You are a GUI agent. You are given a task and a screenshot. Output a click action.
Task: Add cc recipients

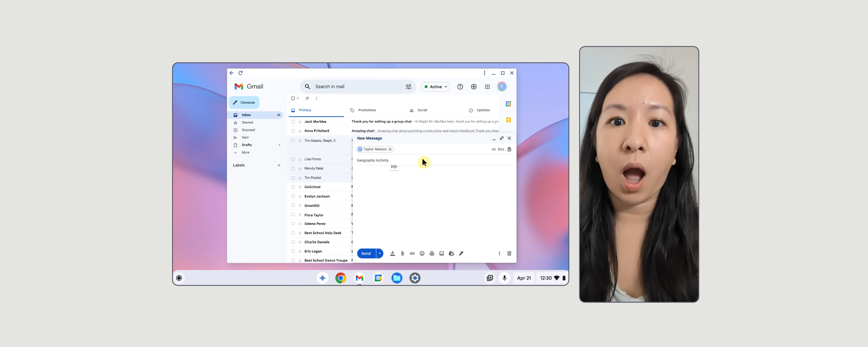tap(494, 149)
